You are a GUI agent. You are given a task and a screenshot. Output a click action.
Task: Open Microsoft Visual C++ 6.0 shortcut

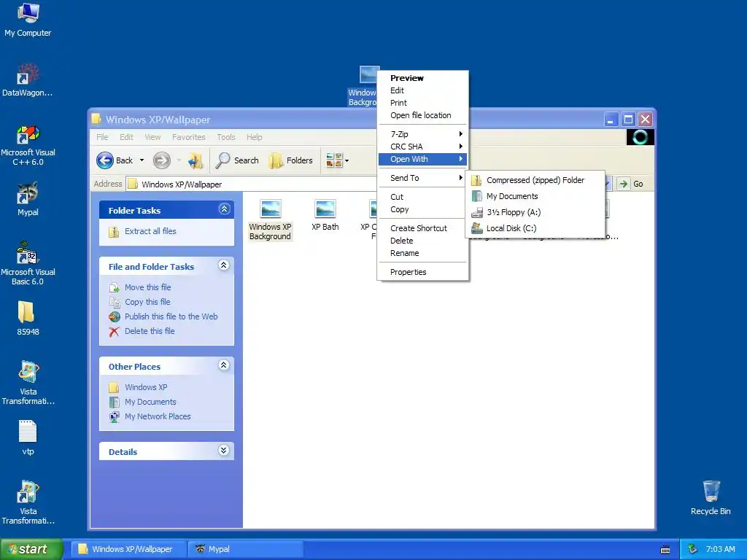(x=28, y=145)
